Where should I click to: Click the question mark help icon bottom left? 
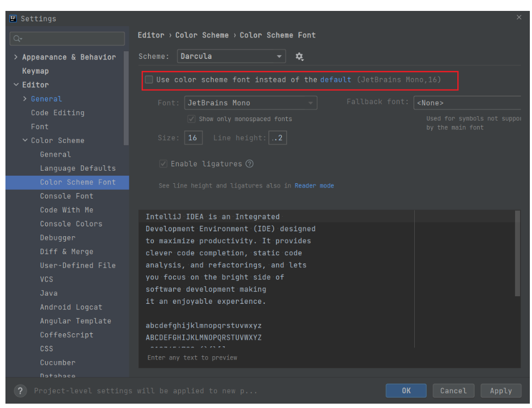click(x=20, y=391)
